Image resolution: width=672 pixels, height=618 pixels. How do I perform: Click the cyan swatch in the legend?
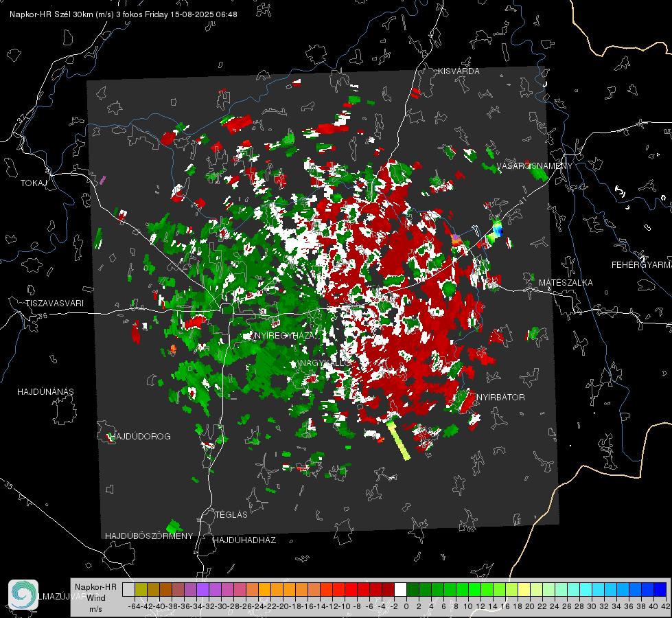[x=586, y=590]
